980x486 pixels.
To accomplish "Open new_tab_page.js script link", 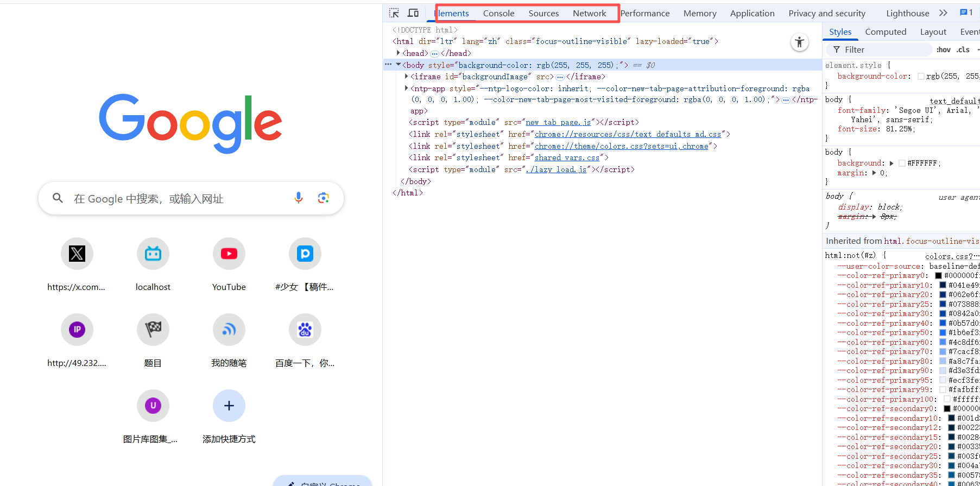I will coord(558,123).
